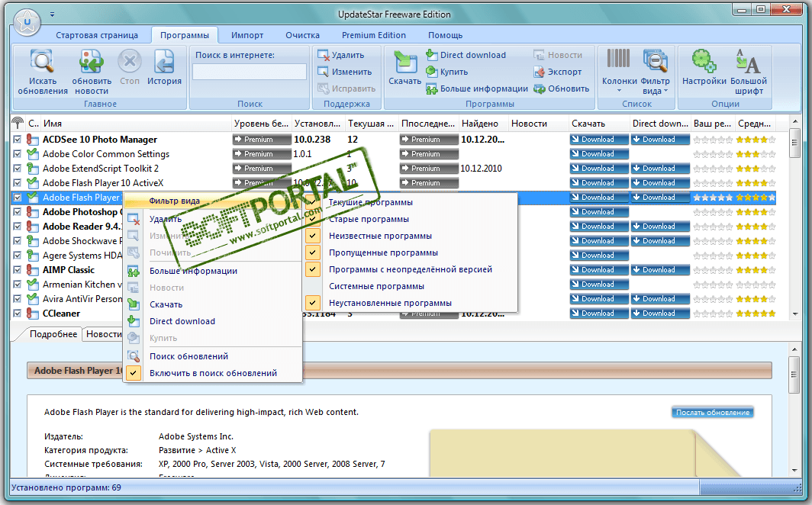This screenshot has width=812, height=505.
Task: Click the Удалить ribbon icon
Action: pos(323,55)
